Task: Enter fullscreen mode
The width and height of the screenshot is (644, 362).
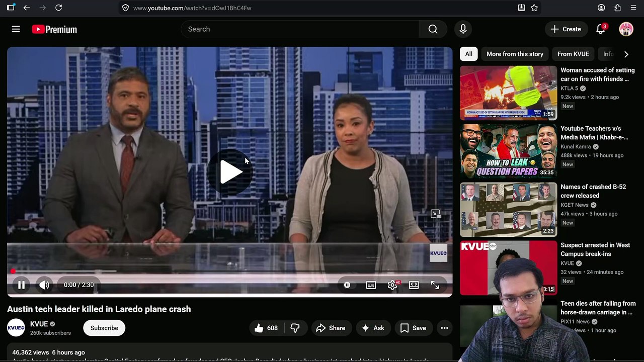Action: [435, 285]
